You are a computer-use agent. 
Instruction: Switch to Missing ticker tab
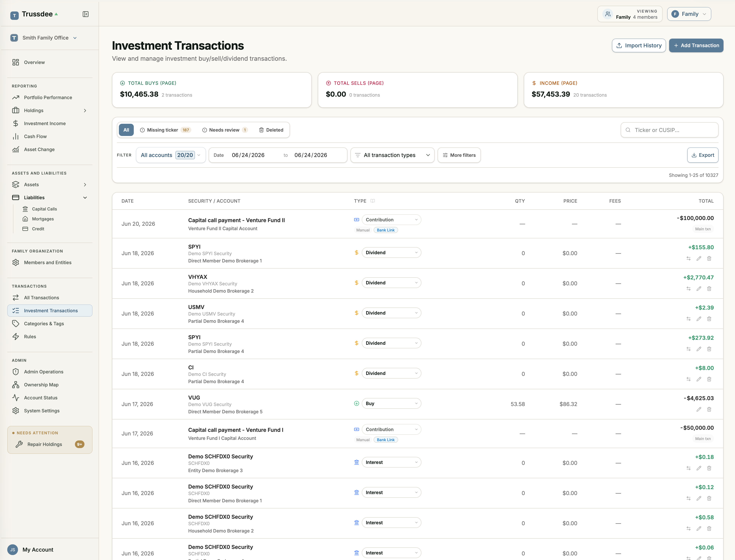(165, 130)
